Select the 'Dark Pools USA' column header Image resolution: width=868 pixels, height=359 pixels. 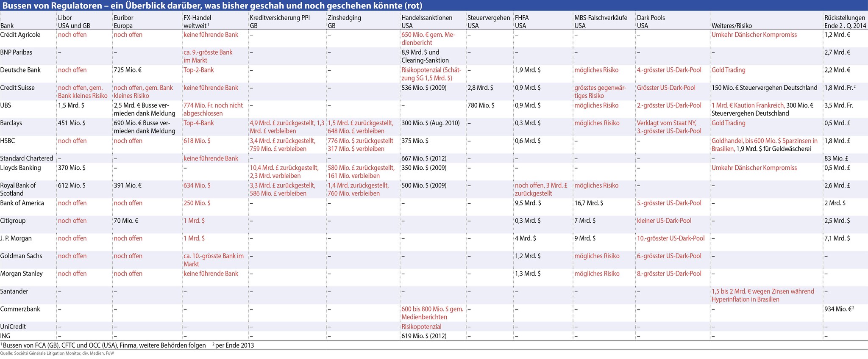pyautogui.click(x=651, y=22)
